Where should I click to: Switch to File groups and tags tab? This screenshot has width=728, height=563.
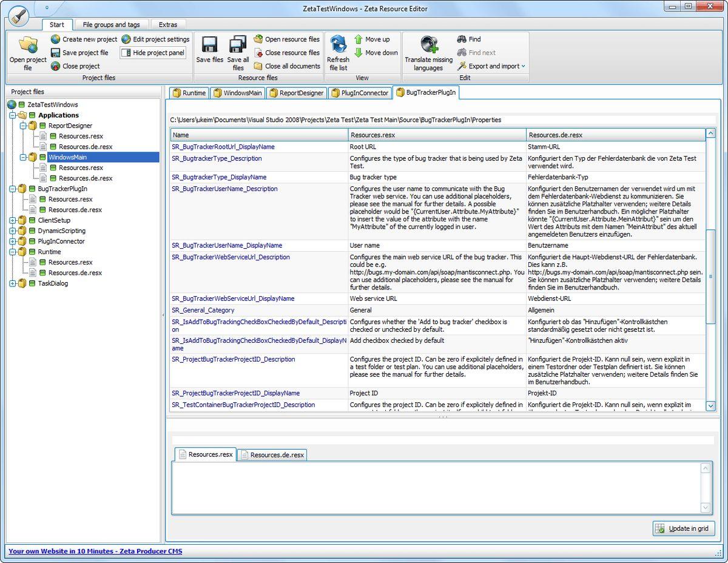click(111, 25)
